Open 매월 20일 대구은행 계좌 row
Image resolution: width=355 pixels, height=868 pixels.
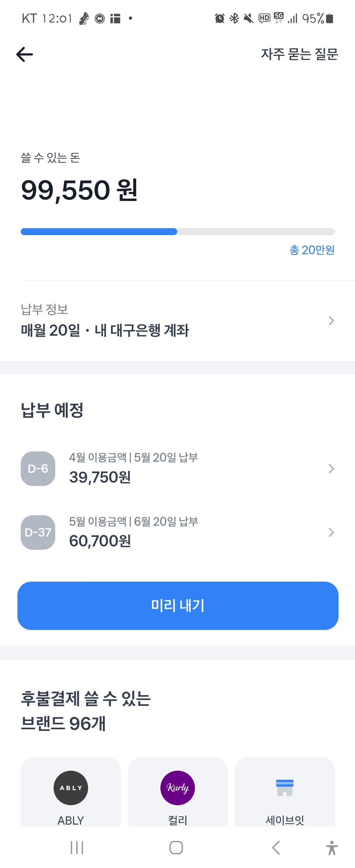pyautogui.click(x=177, y=320)
